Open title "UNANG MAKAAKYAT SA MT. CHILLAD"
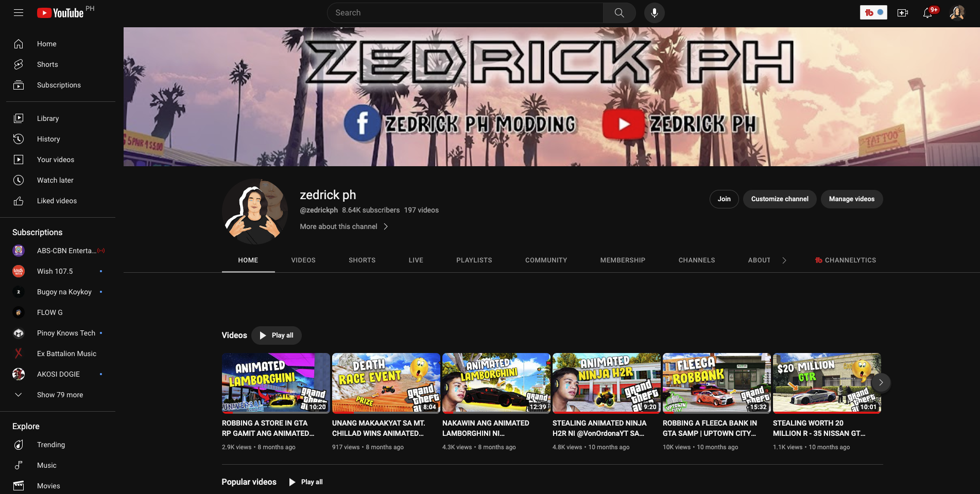The image size is (980, 494). tap(379, 428)
